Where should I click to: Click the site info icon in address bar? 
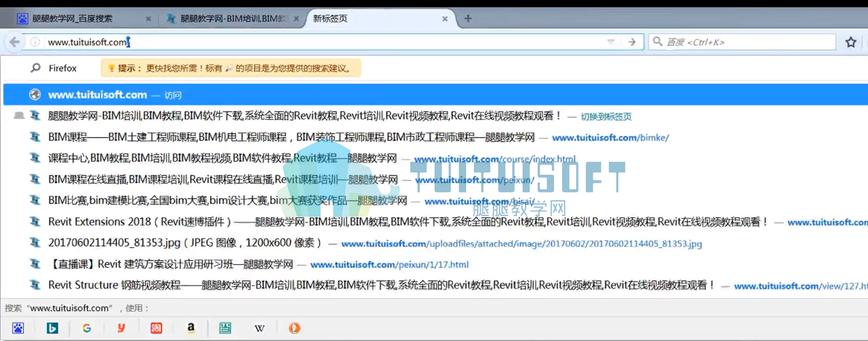tap(35, 42)
